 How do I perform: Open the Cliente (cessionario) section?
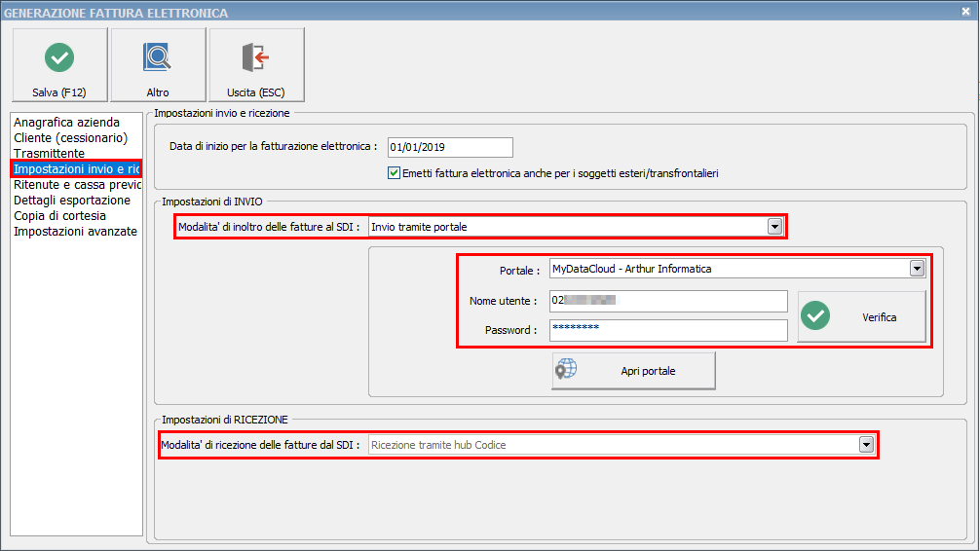point(70,138)
